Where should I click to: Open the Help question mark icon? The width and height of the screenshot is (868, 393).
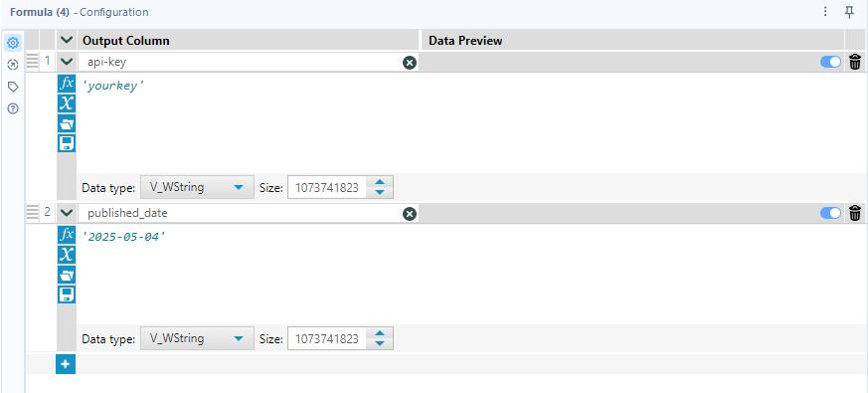point(13,108)
